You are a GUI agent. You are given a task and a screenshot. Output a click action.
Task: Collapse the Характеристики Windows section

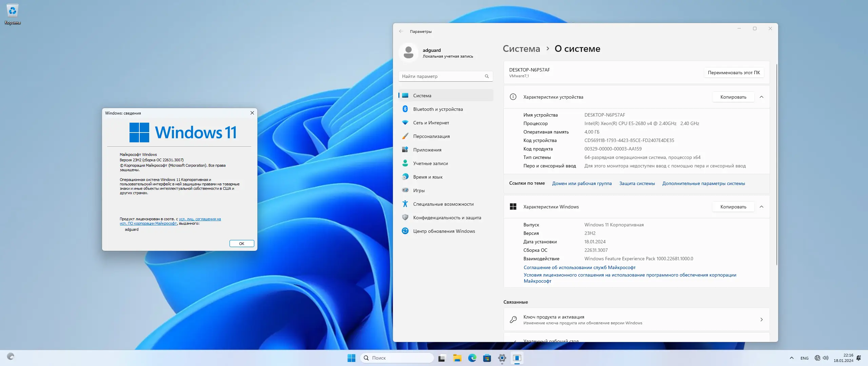click(x=762, y=207)
